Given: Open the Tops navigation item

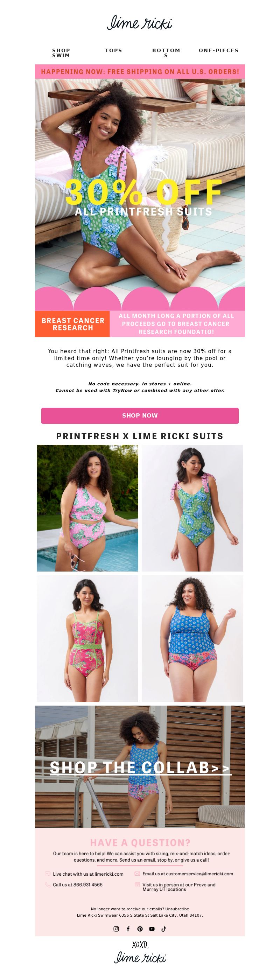Looking at the screenshot, I should (114, 50).
